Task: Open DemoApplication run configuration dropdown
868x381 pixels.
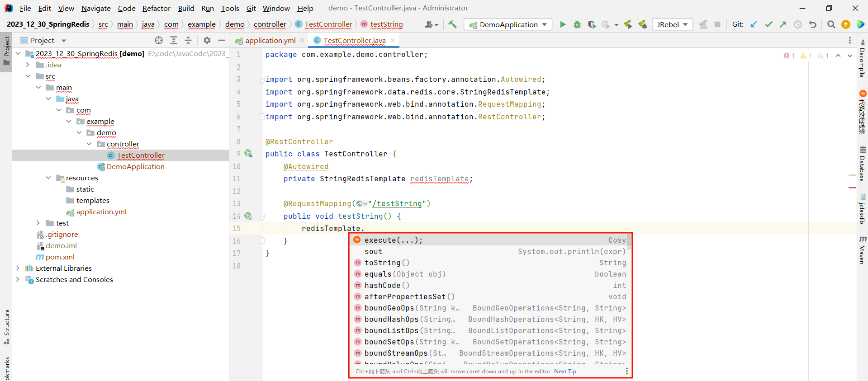Action: click(x=508, y=24)
